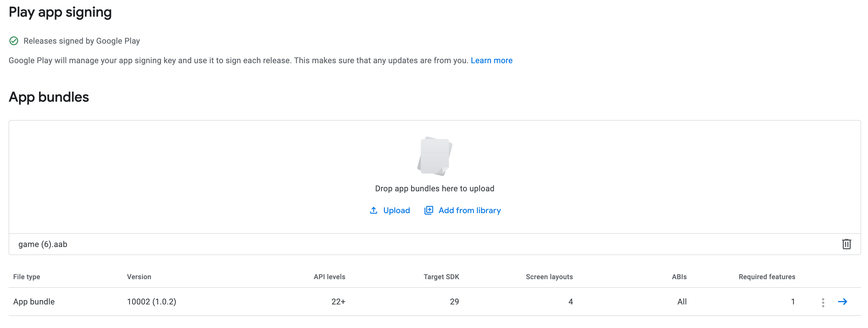Click the API levels column header
The image size is (868, 328).
pyautogui.click(x=329, y=277)
